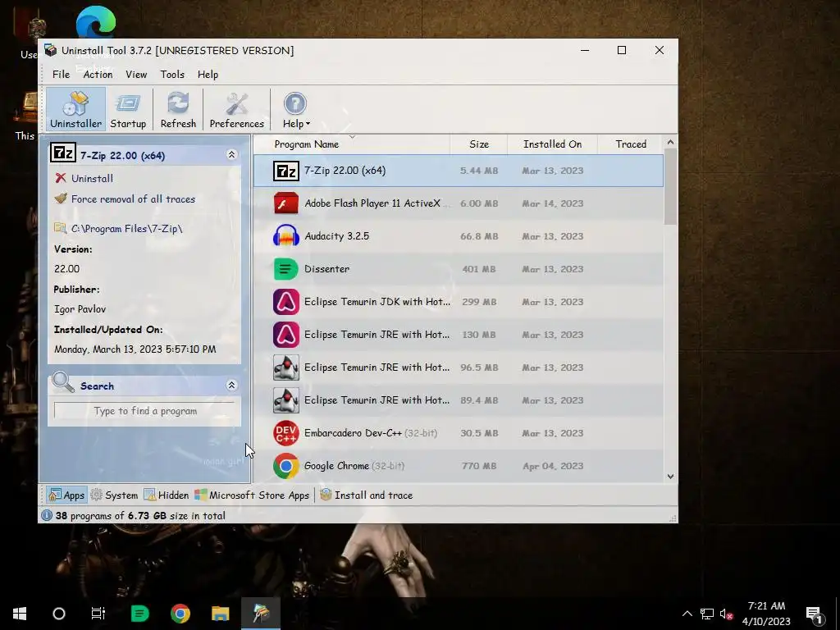Open the Help menu in menu bar
Viewport: 840px width, 630px height.
click(x=208, y=75)
